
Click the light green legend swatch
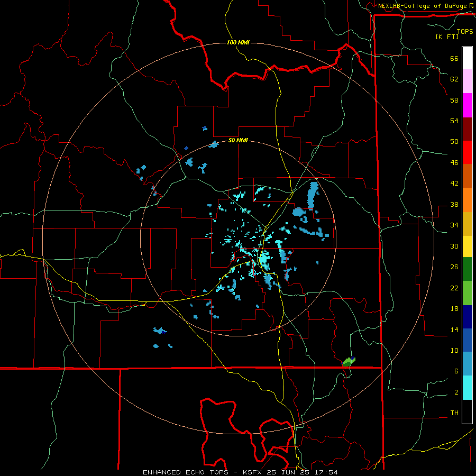pyautogui.click(x=467, y=293)
